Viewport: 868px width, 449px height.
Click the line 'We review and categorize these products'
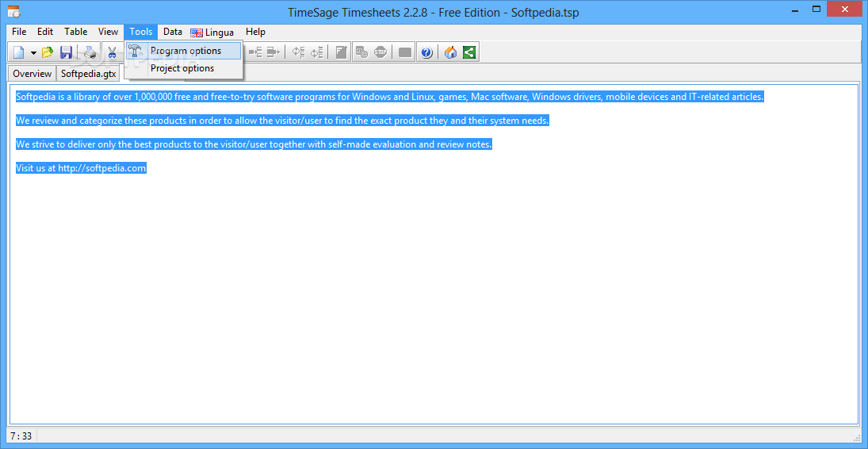(x=282, y=121)
